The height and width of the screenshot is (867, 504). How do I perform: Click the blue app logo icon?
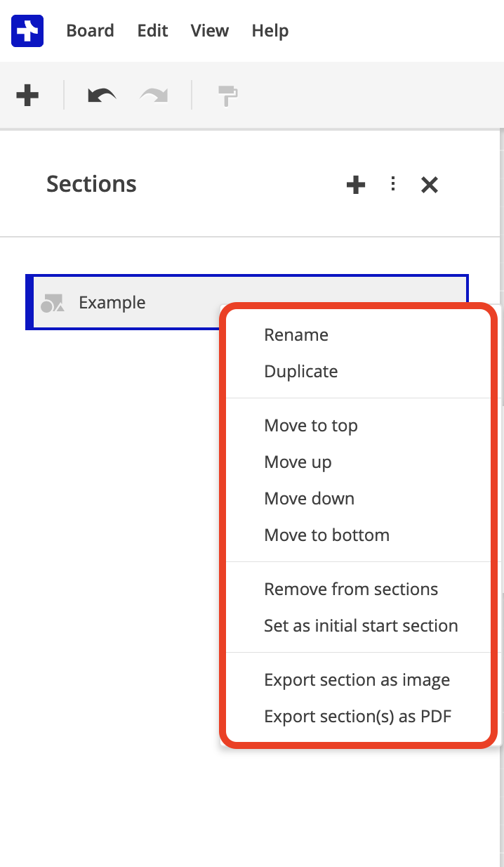(x=27, y=31)
